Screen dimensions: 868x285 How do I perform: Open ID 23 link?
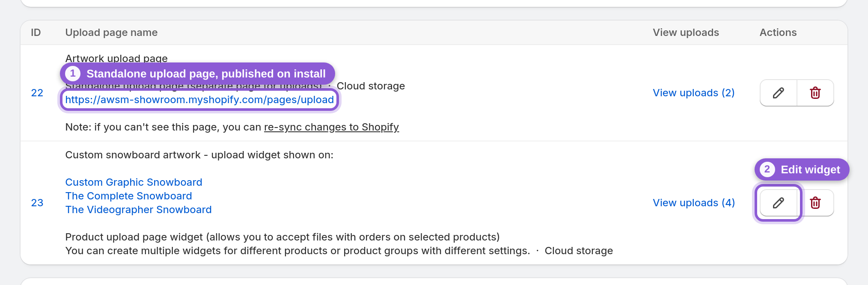(x=37, y=203)
